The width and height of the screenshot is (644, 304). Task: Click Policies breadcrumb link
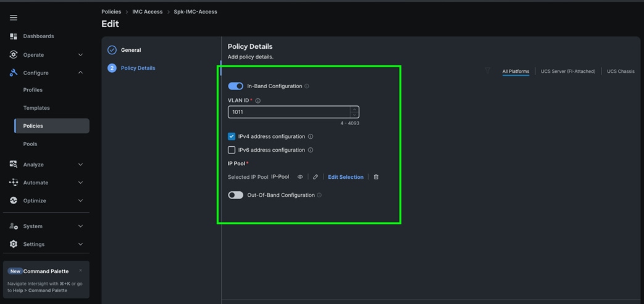pyautogui.click(x=111, y=12)
